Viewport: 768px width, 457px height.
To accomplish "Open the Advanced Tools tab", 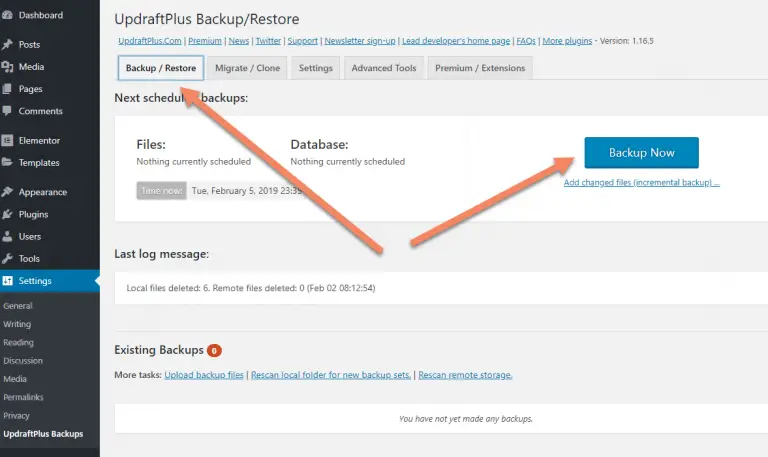I will pyautogui.click(x=384, y=68).
